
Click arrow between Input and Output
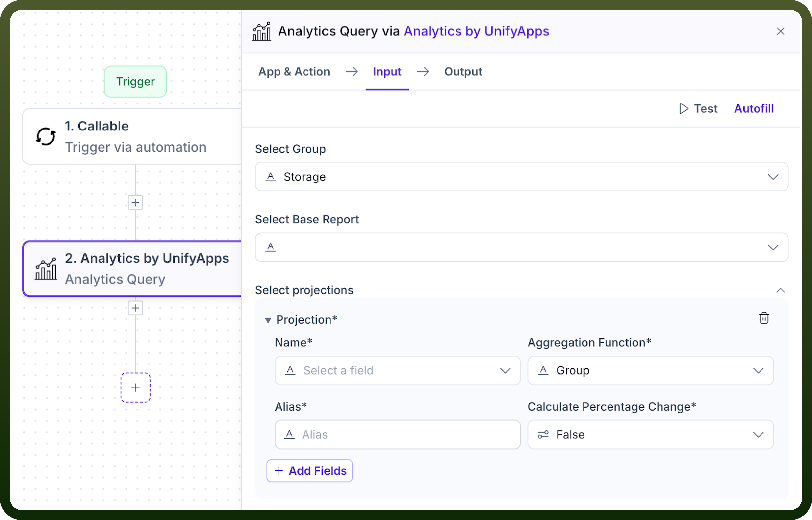pos(423,72)
